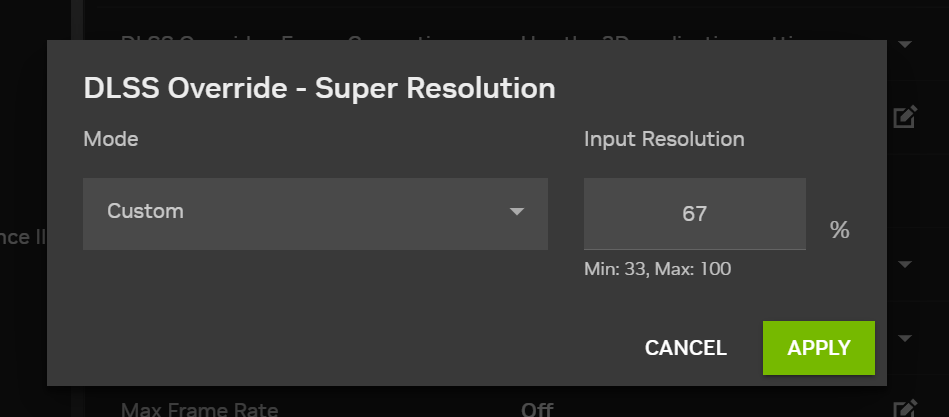Open the Custom mode dropdown
This screenshot has width=949, height=417.
pos(315,212)
